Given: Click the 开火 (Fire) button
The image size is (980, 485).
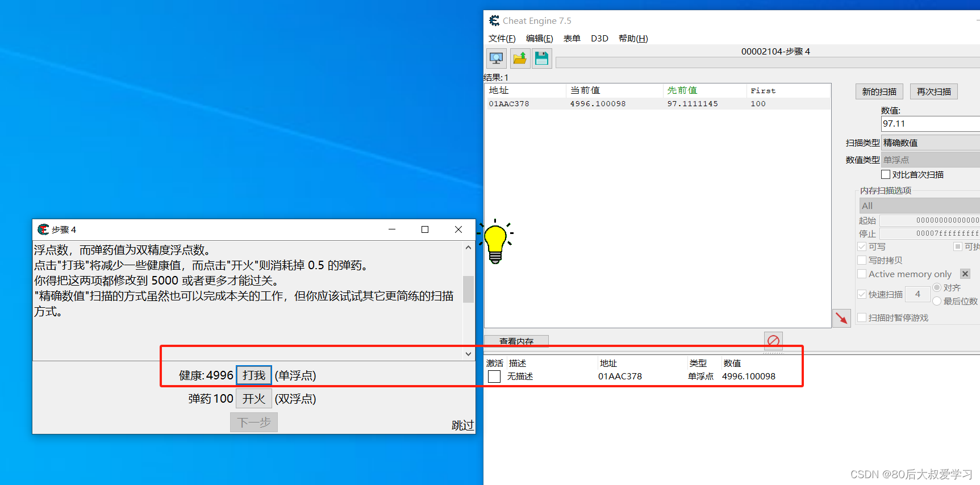Looking at the screenshot, I should click(x=254, y=399).
